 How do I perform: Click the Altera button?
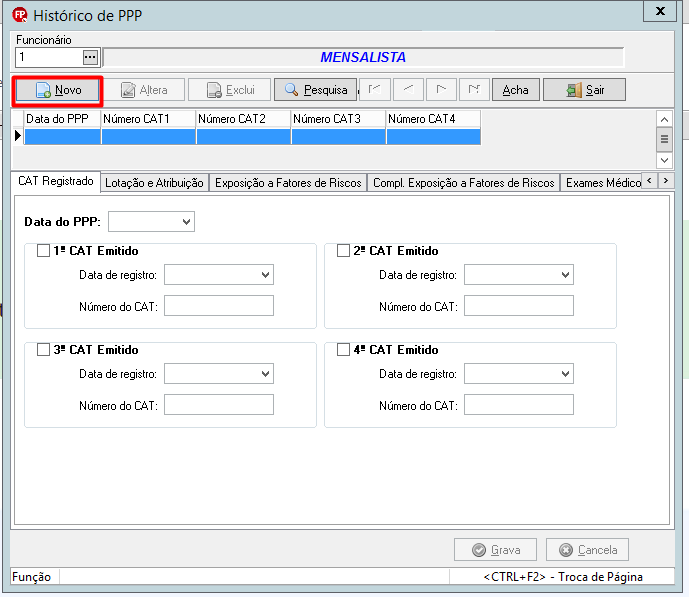point(144,90)
